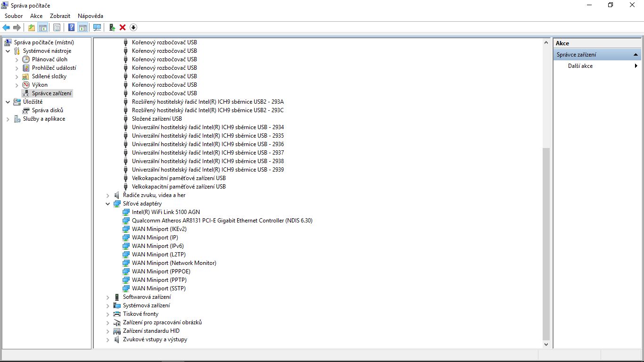Click the Zařízení pro zpracování obrázků icon
Viewport: 644px width, 362px height.
[x=117, y=322]
